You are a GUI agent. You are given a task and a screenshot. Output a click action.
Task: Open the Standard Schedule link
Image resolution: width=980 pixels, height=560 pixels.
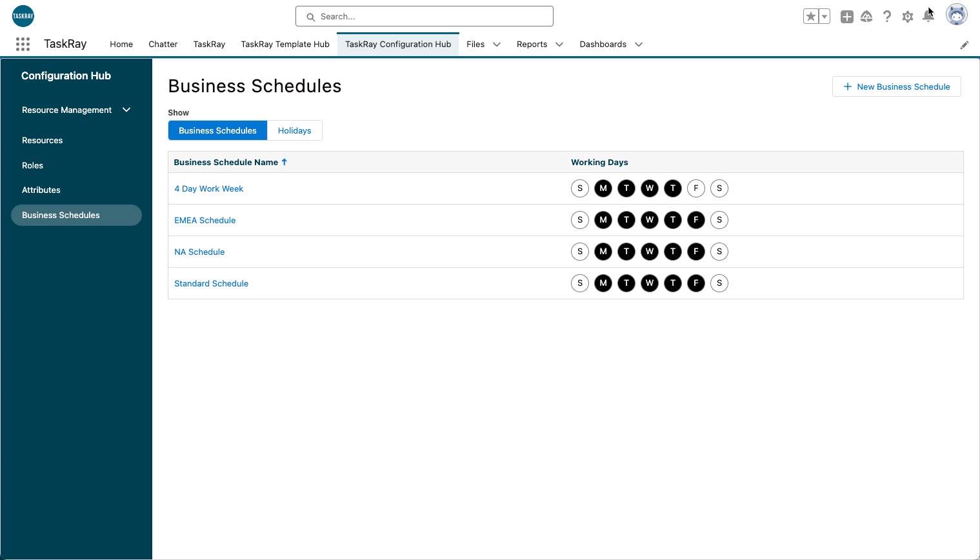coord(211,283)
